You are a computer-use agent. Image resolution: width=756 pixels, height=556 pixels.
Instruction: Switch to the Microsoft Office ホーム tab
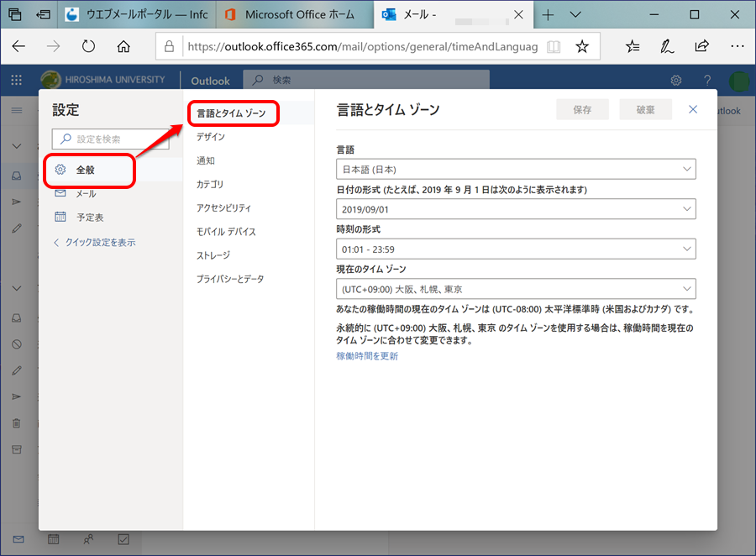tap(295, 15)
